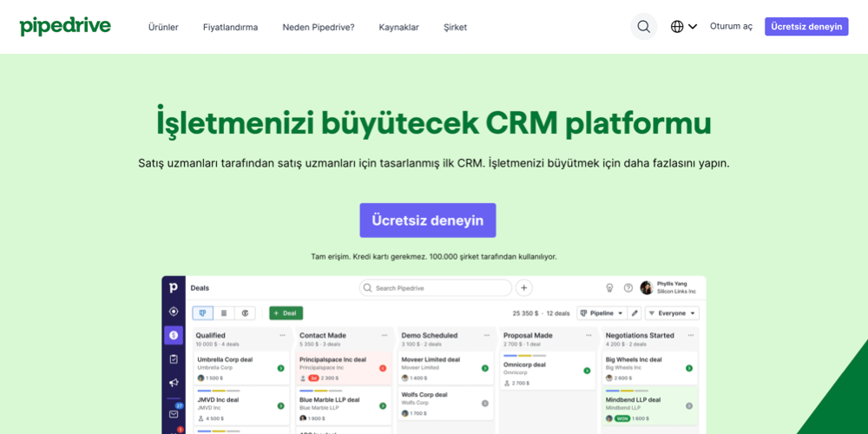Click the Search Pipedrive field

pos(436,288)
